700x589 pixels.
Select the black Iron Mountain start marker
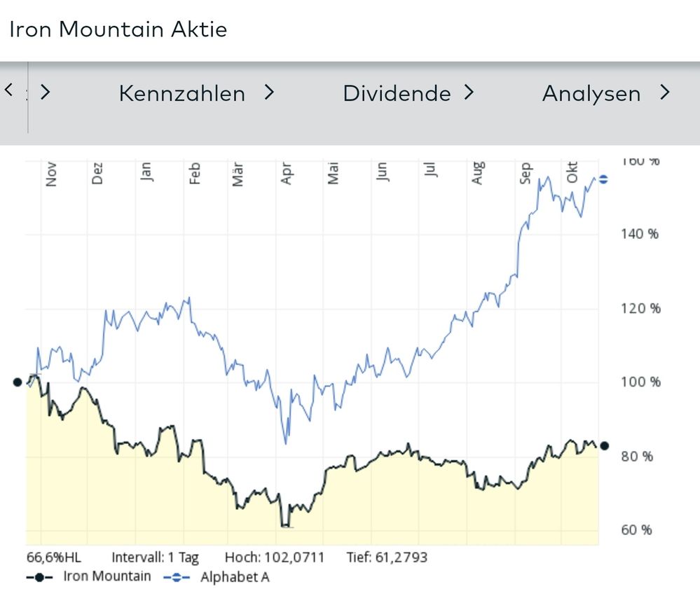pyautogui.click(x=18, y=382)
